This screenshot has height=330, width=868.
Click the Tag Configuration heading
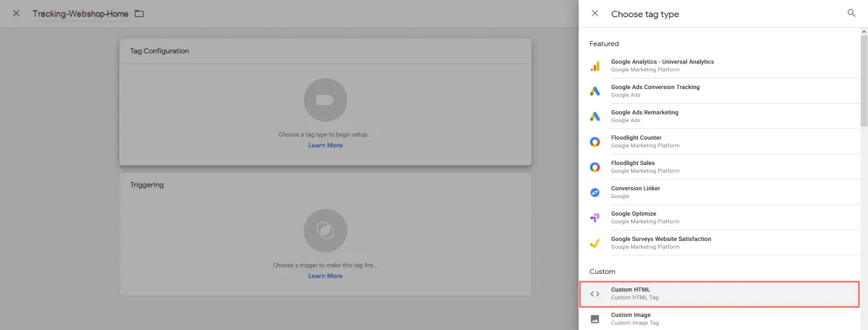[160, 51]
